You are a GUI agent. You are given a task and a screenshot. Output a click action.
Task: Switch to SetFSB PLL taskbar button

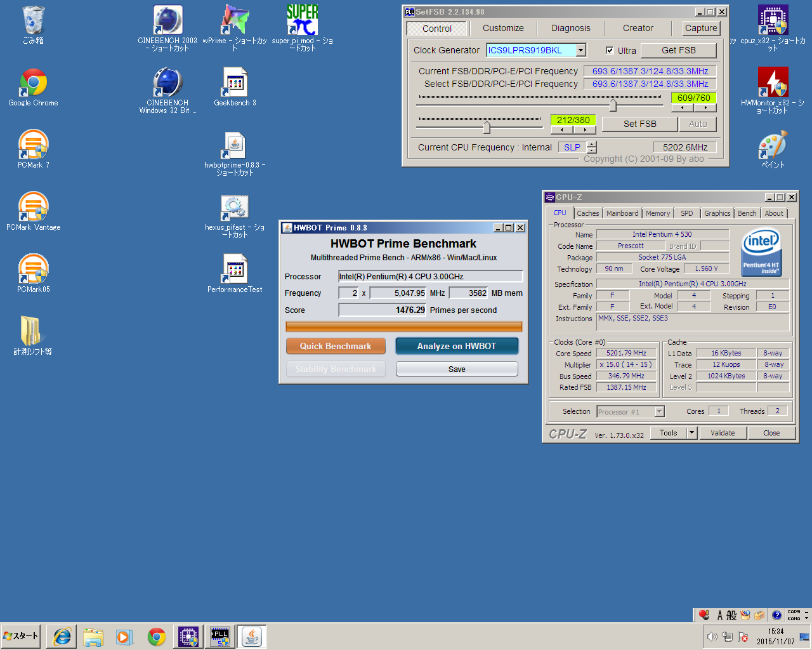(x=220, y=636)
